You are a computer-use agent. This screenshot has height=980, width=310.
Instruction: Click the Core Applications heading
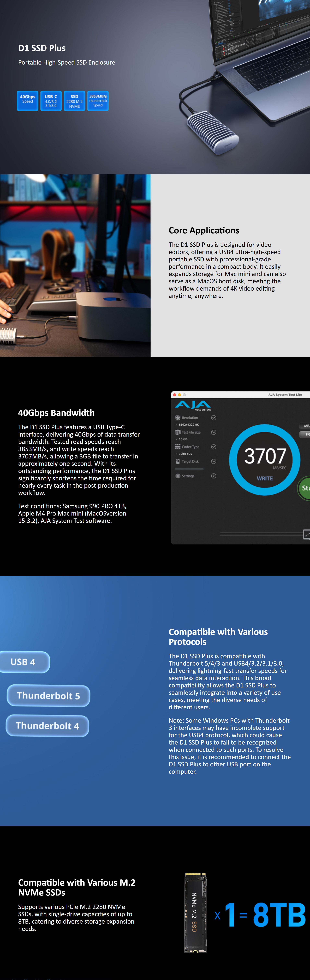[204, 231]
